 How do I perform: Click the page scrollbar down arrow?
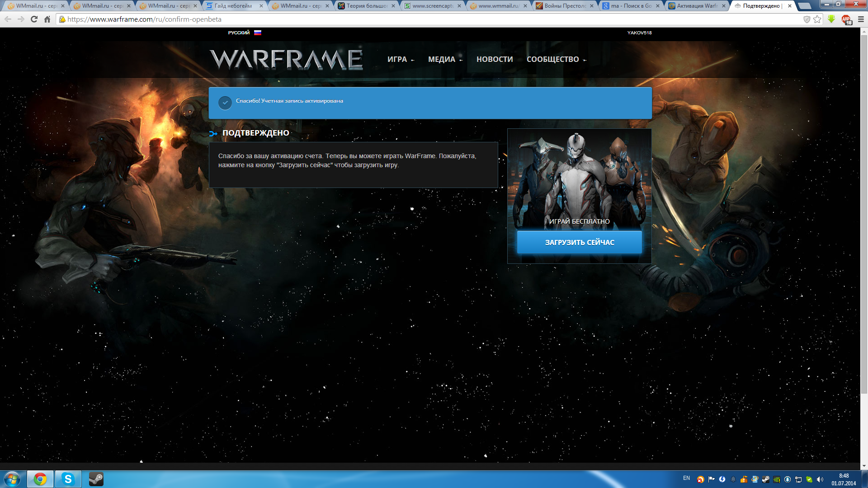tap(864, 466)
